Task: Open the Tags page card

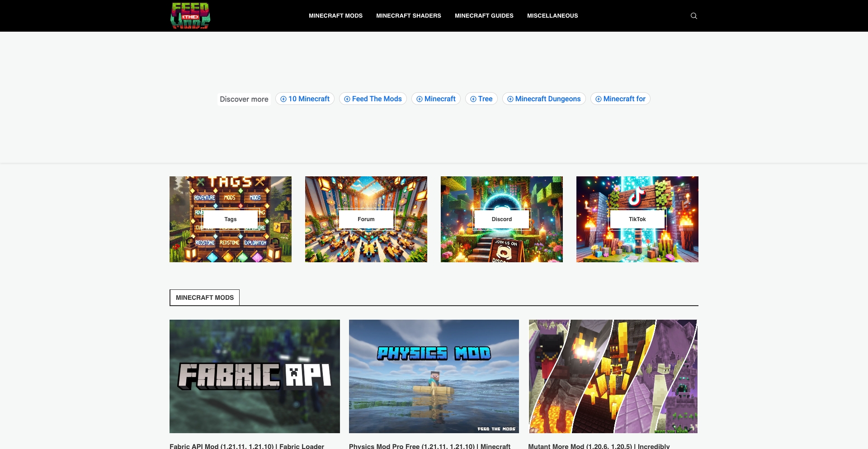Action: (231, 219)
